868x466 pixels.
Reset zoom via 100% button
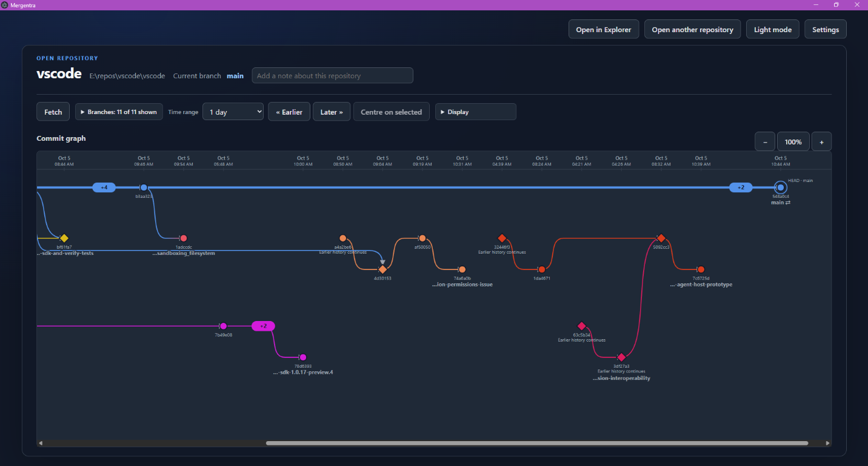coord(793,141)
